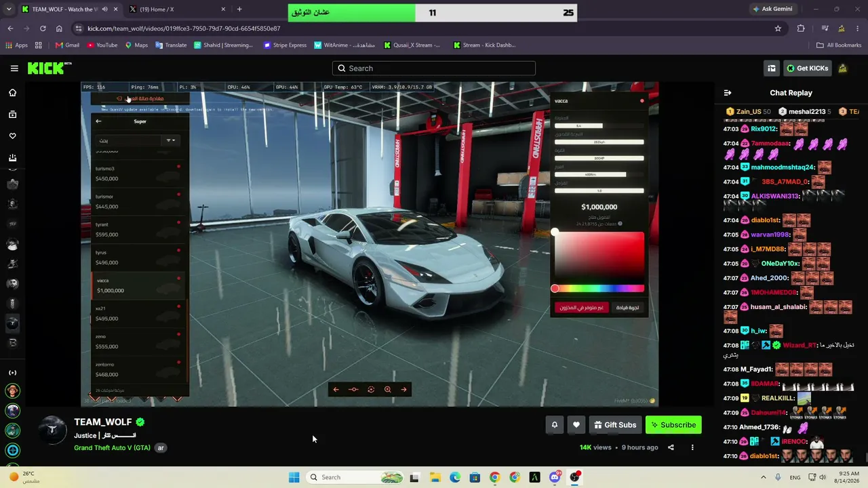Open Microsoft Store from the taskbar
This screenshot has height=488, width=868.
[475, 477]
